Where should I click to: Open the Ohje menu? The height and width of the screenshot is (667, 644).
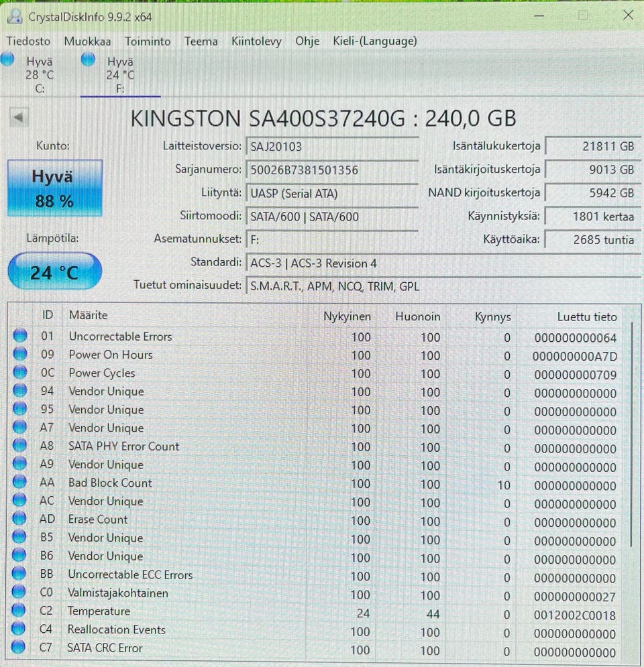(307, 42)
